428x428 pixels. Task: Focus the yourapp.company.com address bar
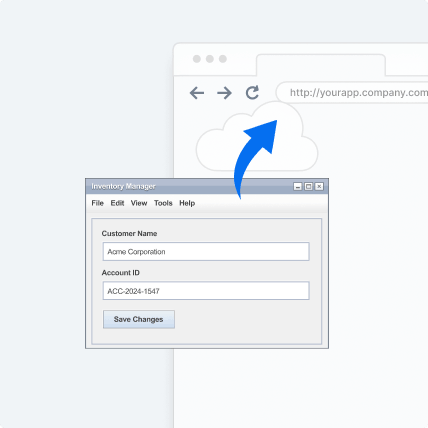pyautogui.click(x=353, y=92)
